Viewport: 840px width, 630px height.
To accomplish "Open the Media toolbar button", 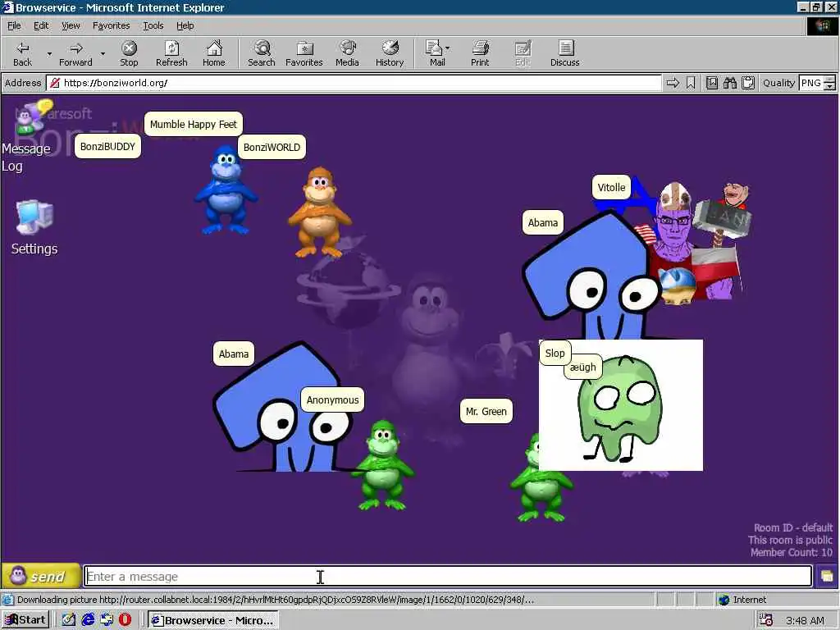I will click(x=347, y=53).
